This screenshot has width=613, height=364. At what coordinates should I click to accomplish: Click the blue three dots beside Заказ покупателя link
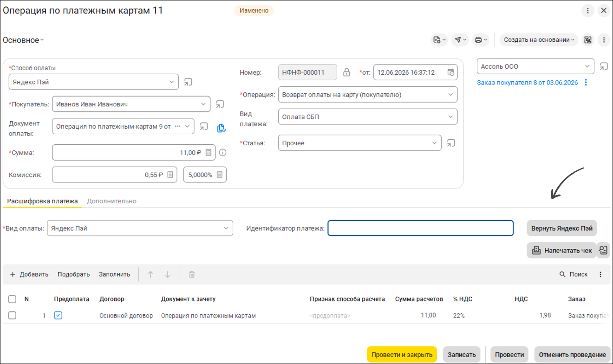586,83
